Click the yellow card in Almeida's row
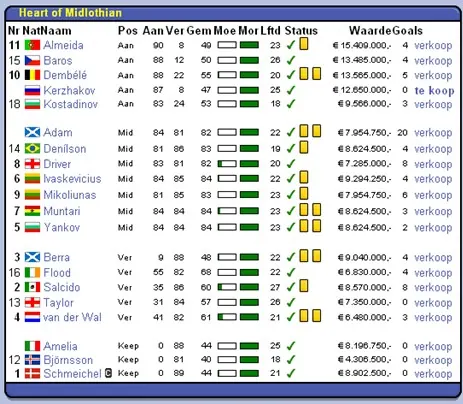The image size is (463, 404). pos(304,44)
